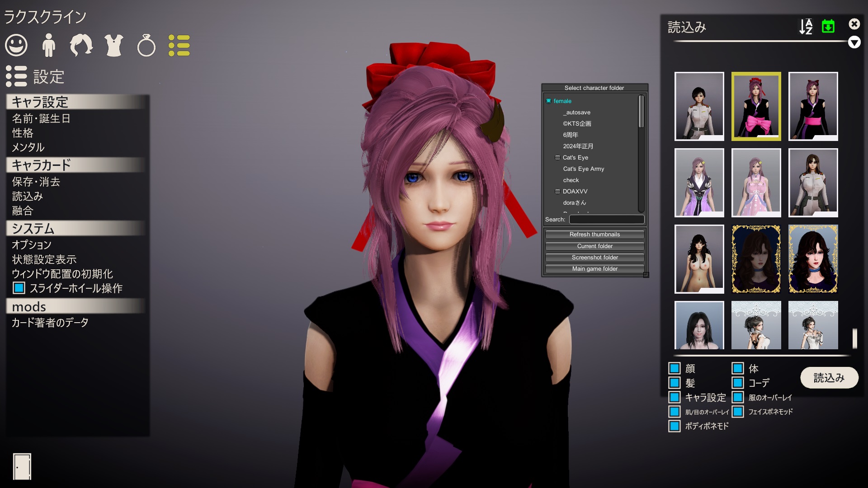Click the folder Search input field
868x488 pixels.
click(x=607, y=219)
